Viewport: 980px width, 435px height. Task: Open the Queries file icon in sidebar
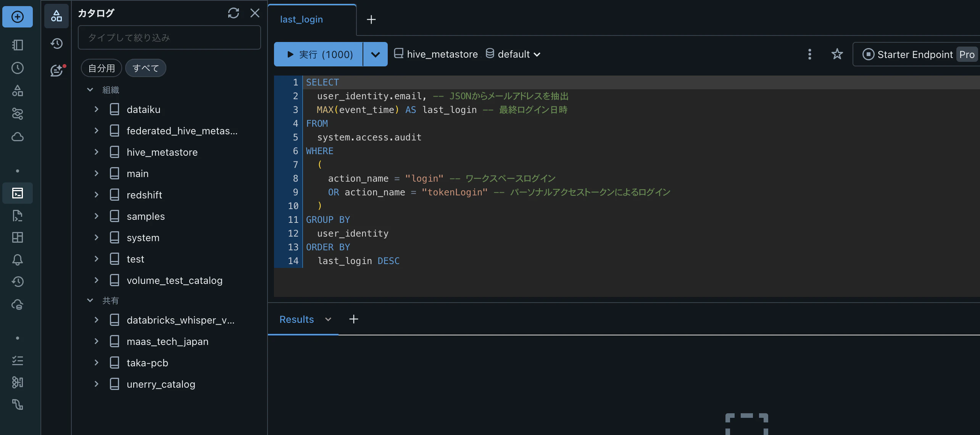click(18, 216)
